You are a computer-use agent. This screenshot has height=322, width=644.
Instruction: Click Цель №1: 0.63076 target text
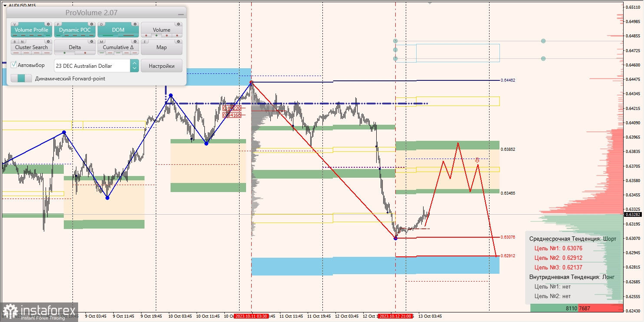click(558, 248)
